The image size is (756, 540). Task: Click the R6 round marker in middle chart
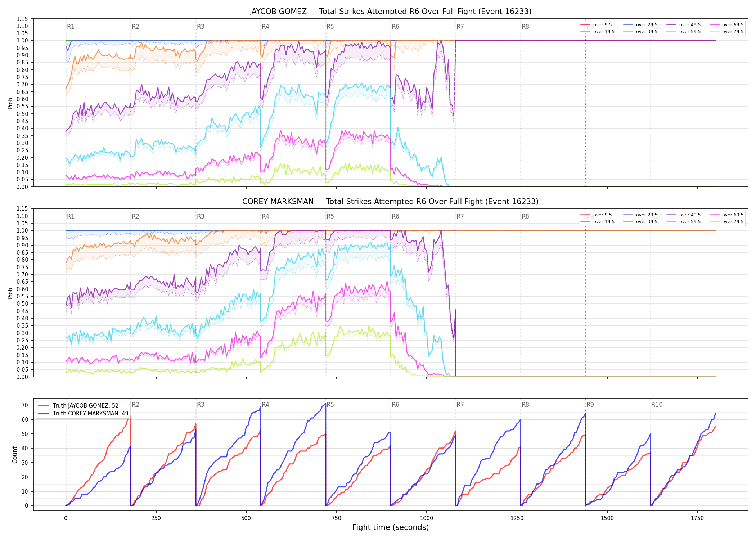click(x=395, y=216)
